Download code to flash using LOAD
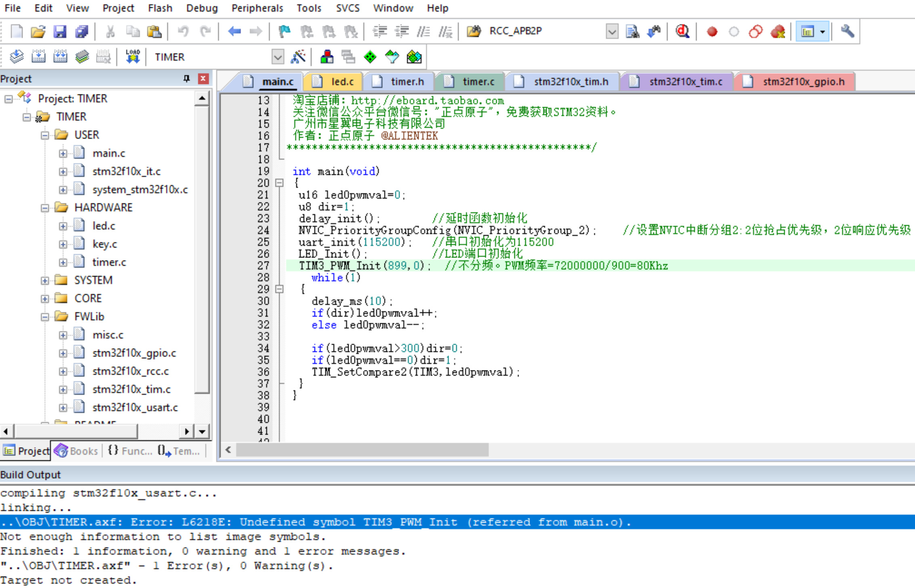 point(133,56)
